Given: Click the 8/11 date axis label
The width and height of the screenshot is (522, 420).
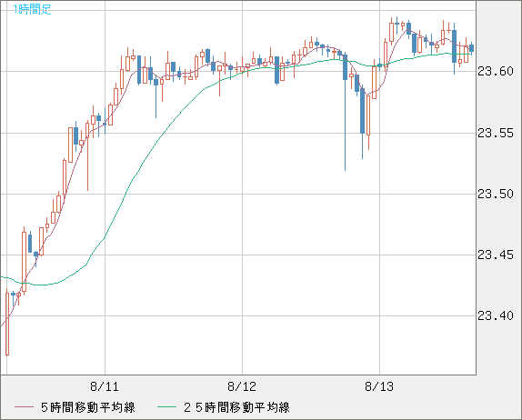Looking at the screenshot, I should [105, 386].
